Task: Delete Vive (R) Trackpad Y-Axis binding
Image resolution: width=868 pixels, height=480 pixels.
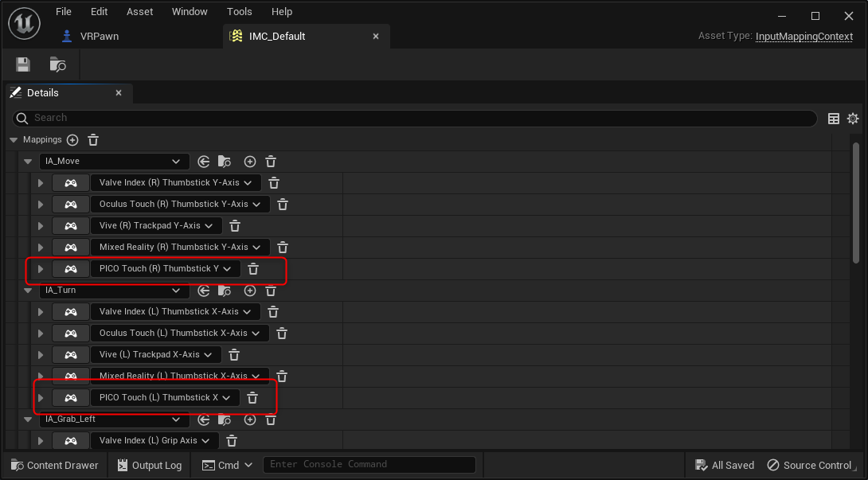Action: coord(235,226)
